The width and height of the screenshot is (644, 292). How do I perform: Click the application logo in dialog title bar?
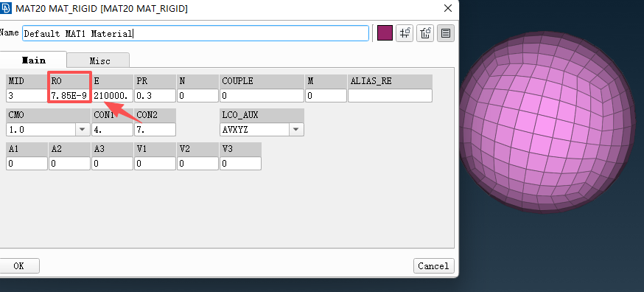click(x=6, y=8)
